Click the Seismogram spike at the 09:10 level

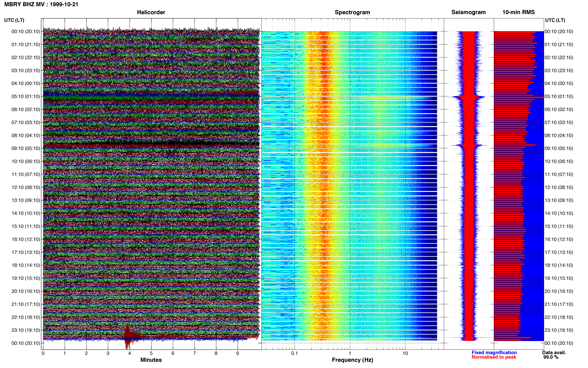469,145
